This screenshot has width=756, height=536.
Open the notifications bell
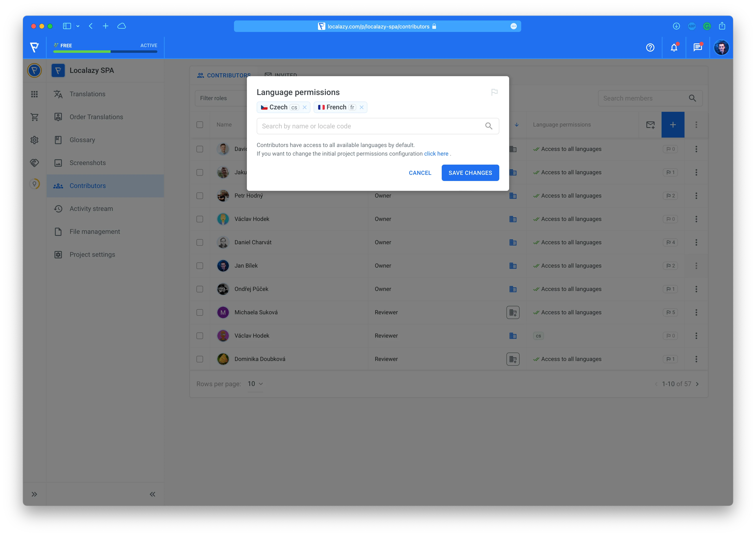[674, 47]
